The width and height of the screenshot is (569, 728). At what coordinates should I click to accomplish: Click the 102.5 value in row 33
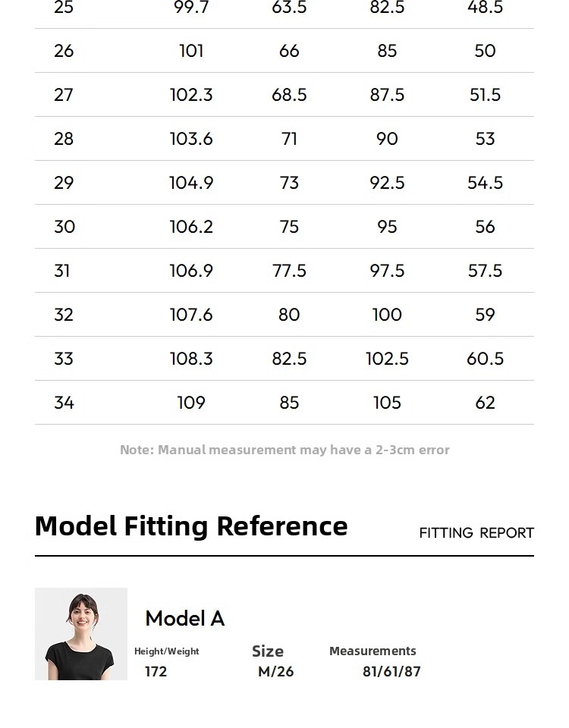click(387, 359)
